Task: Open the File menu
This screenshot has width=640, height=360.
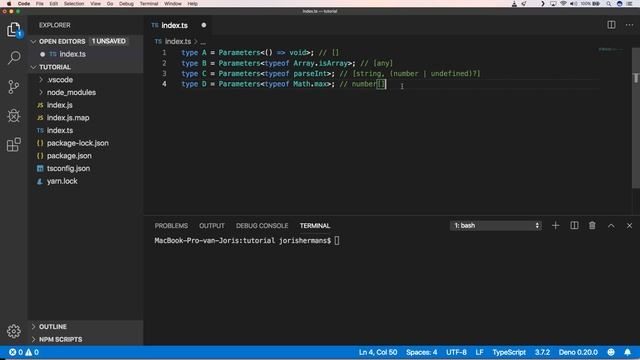Action: 40,4
